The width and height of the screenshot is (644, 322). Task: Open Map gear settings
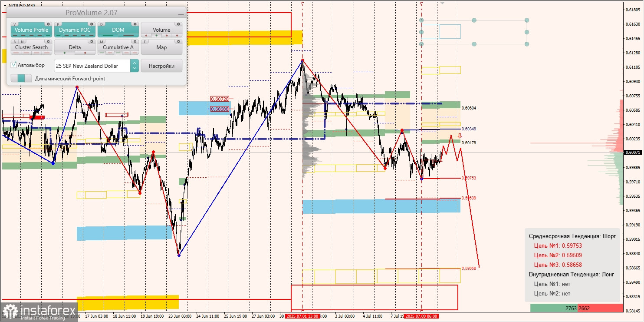tap(178, 41)
